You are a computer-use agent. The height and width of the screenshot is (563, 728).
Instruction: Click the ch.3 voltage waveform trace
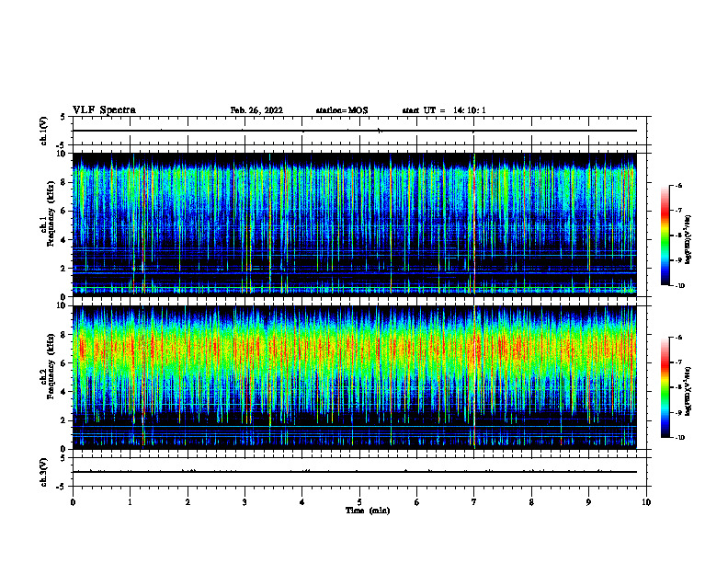click(354, 472)
